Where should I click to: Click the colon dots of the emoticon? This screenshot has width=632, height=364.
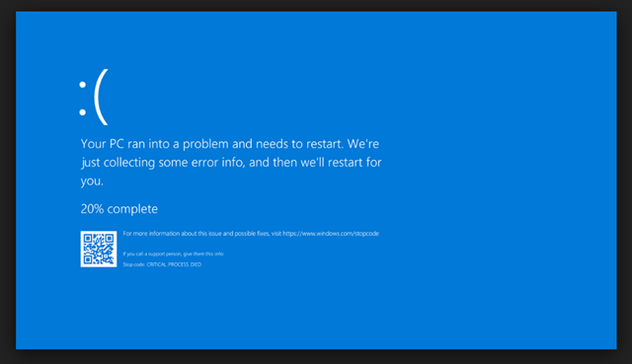[83, 99]
